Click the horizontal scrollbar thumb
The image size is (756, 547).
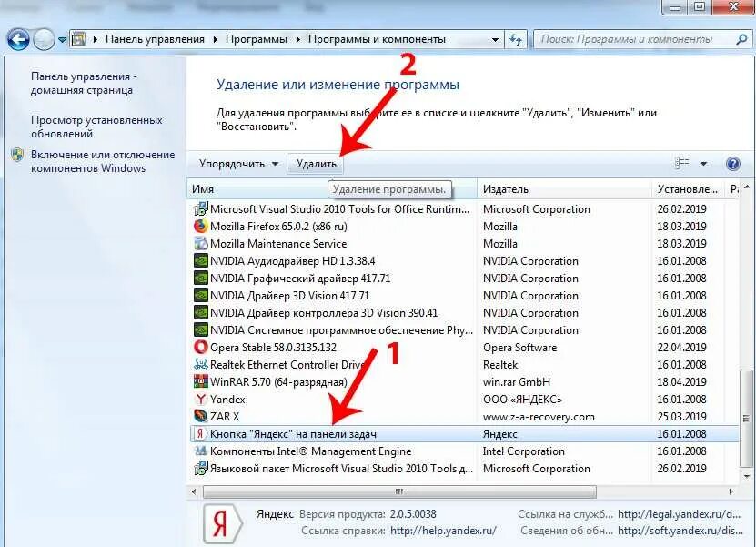point(399,492)
